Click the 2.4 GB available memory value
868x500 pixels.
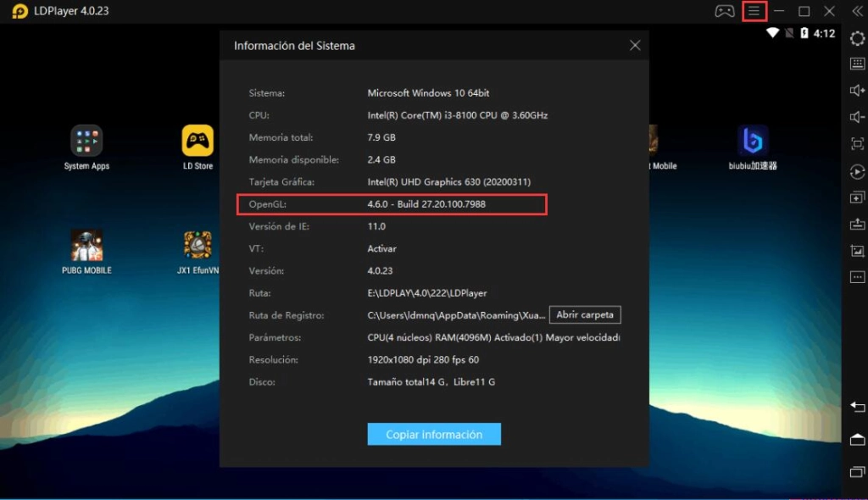381,159
